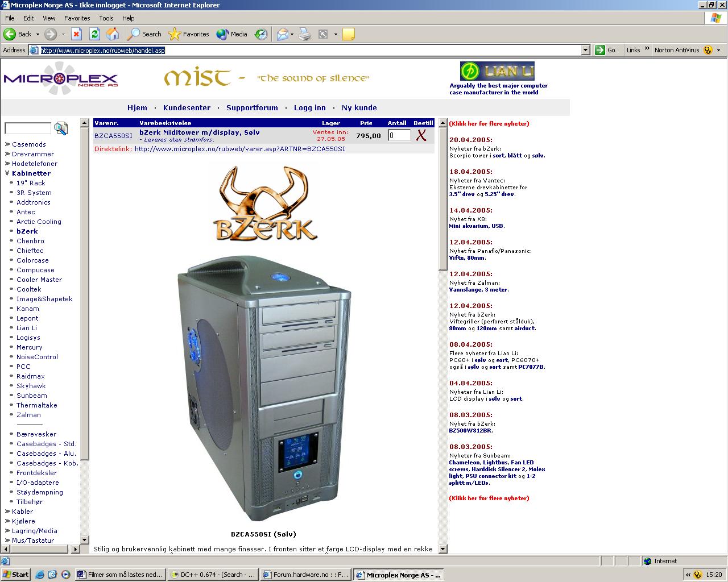
Task: Open the Tools menu
Action: [x=106, y=18]
